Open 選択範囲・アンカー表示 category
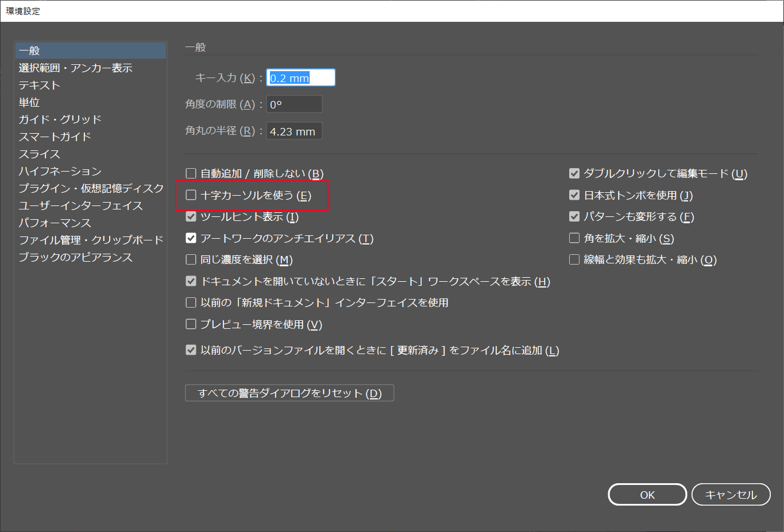 click(x=75, y=68)
